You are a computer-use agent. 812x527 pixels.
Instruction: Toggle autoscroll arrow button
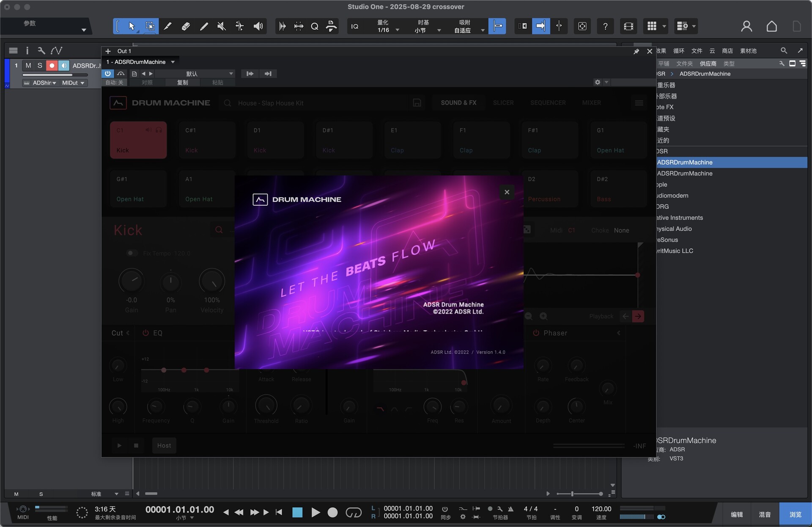[541, 26]
